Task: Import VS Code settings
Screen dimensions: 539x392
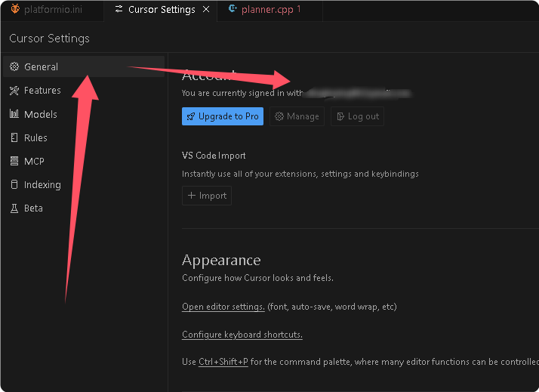Action: tap(207, 196)
